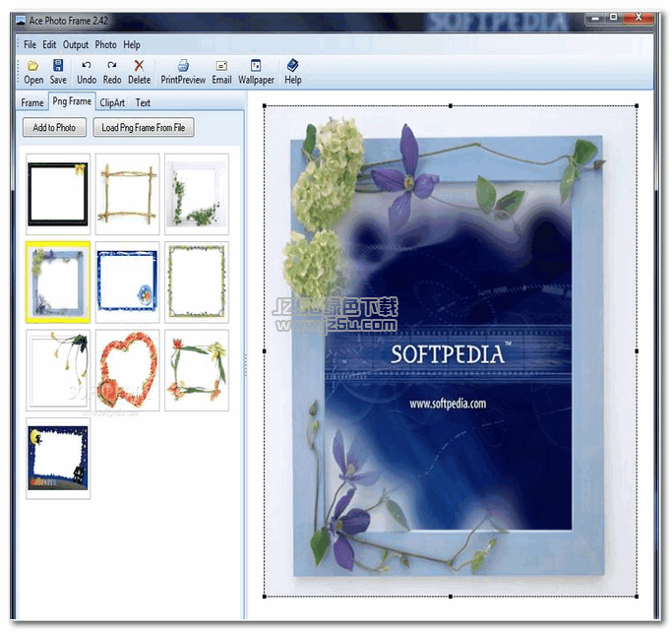Switch to the Frame tab

pyautogui.click(x=32, y=103)
